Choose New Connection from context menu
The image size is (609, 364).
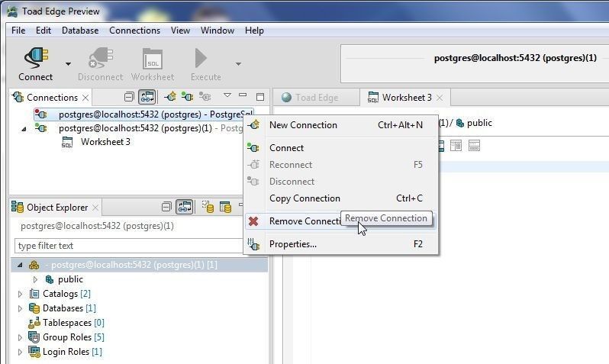(x=341, y=125)
